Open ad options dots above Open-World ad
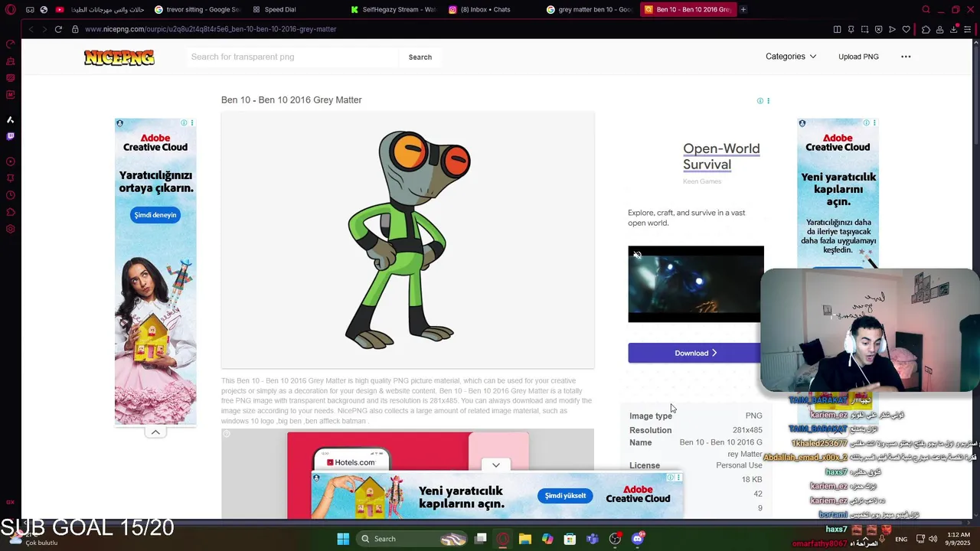Viewport: 980px width, 551px height. point(768,101)
